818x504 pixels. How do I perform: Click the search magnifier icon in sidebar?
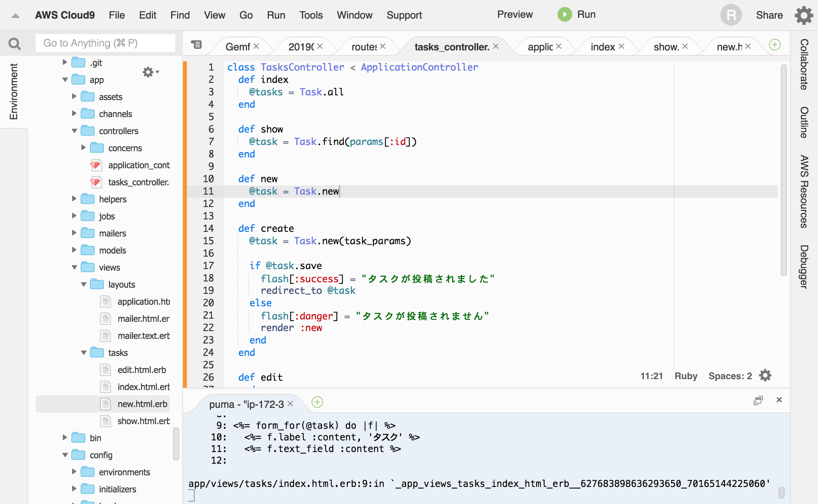pyautogui.click(x=14, y=44)
